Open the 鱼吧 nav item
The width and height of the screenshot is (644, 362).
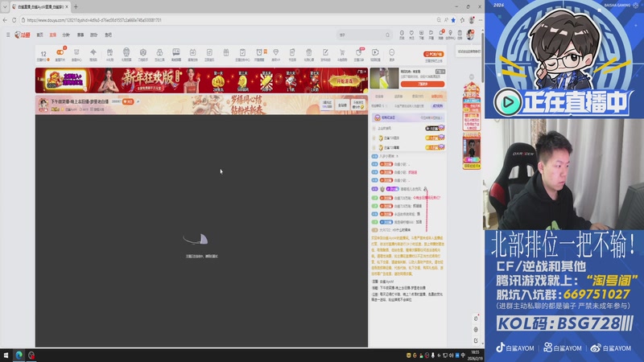[108, 35]
